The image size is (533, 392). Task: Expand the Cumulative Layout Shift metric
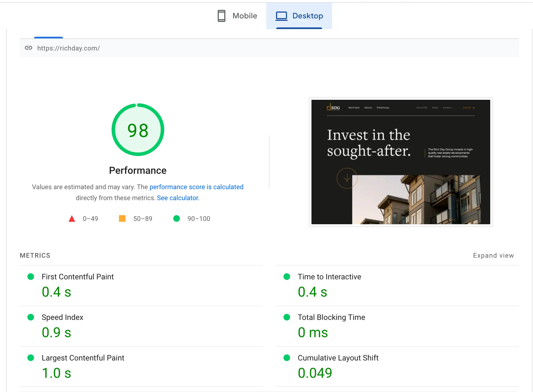coord(397,367)
